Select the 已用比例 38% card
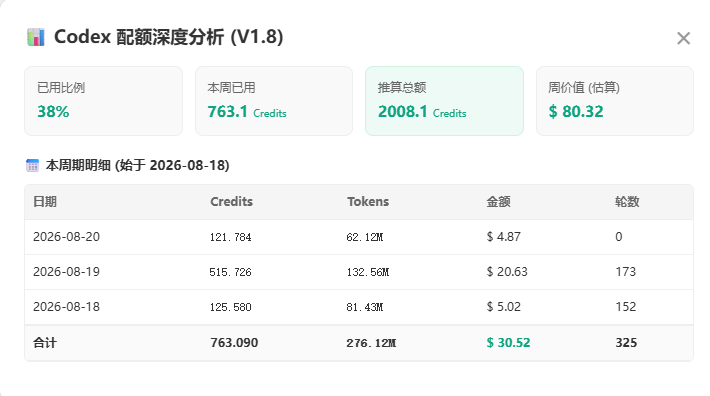710x396 pixels. click(x=103, y=101)
